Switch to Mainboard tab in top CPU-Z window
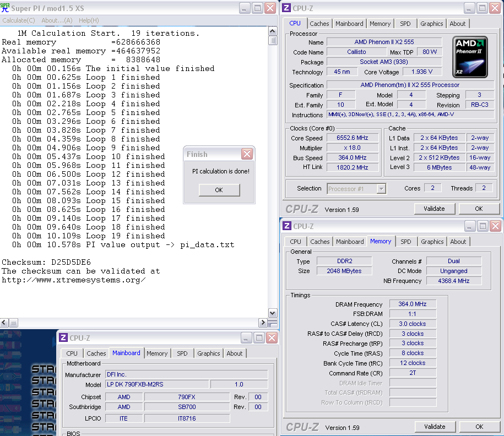This screenshot has height=436, width=504. (x=349, y=24)
